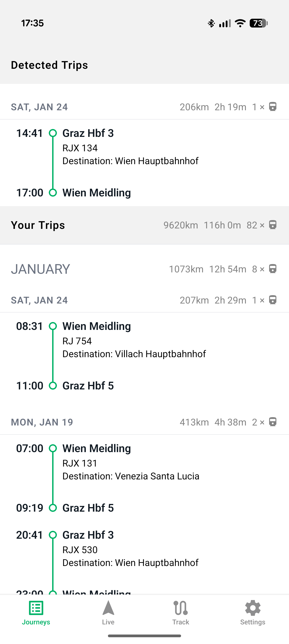Tap the Bluetooth icon in status bar

tap(211, 23)
